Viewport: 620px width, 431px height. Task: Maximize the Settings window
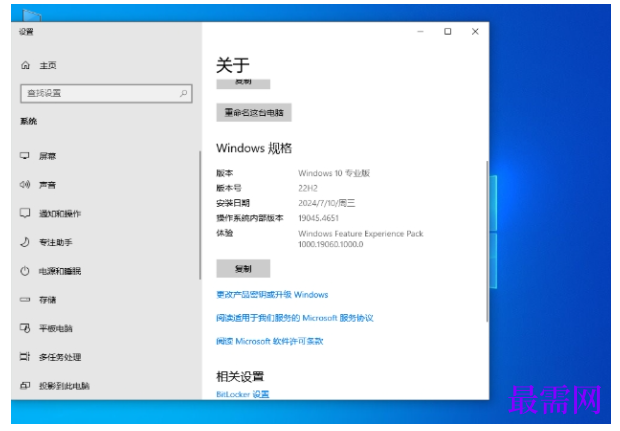[448, 32]
